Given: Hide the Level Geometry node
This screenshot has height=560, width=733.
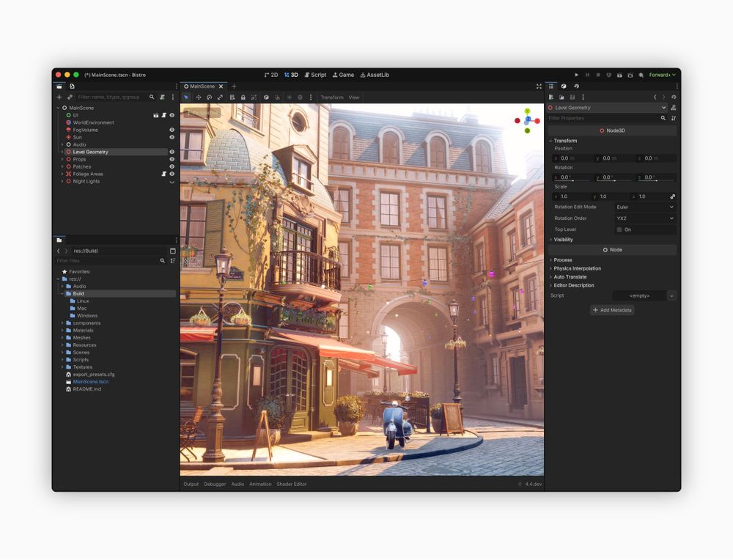Looking at the screenshot, I should pos(172,152).
